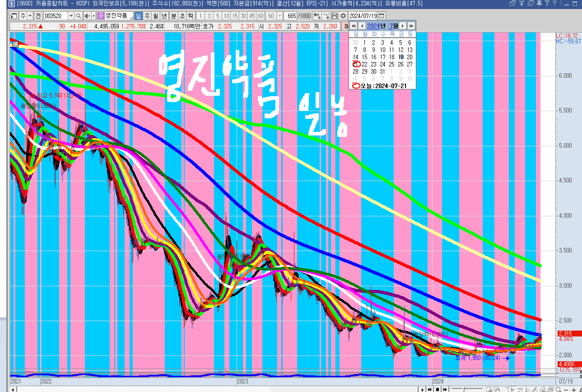Image resolution: width=582 pixels, height=392 pixels.
Task: Select the weekly (주) period between 일 and 월
Action: pyautogui.click(x=147, y=16)
